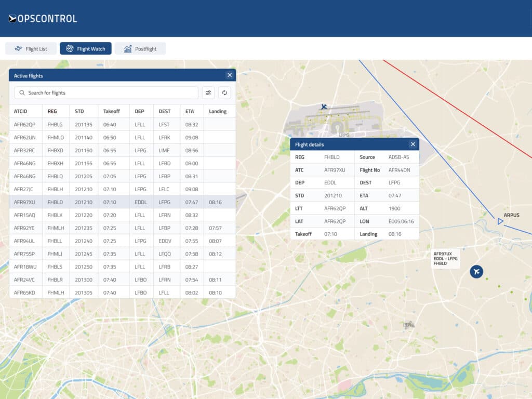Viewport: 532px width, 399px height.
Task: Select flight row AFR15AQ
Action: pyautogui.click(x=123, y=215)
